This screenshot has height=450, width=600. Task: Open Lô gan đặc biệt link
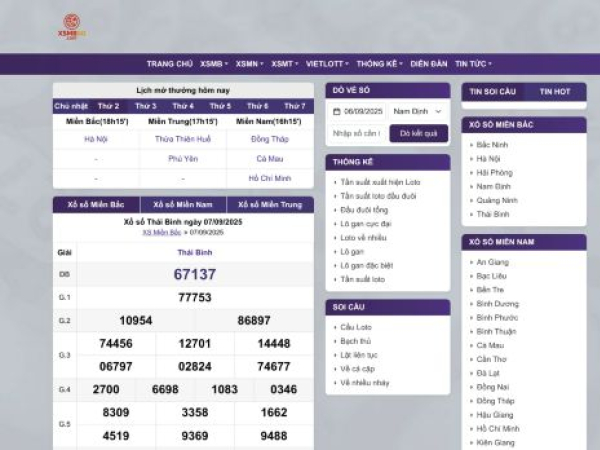coord(367,266)
